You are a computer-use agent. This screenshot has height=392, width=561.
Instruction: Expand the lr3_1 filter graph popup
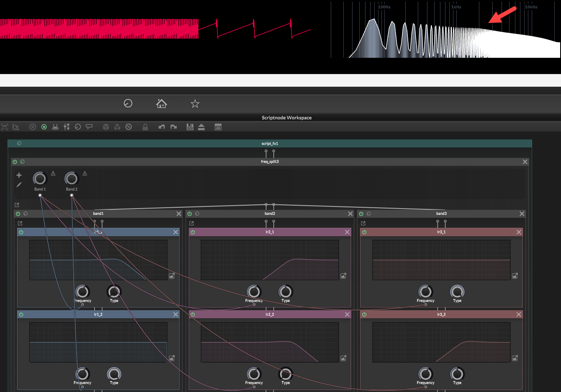pyautogui.click(x=515, y=276)
